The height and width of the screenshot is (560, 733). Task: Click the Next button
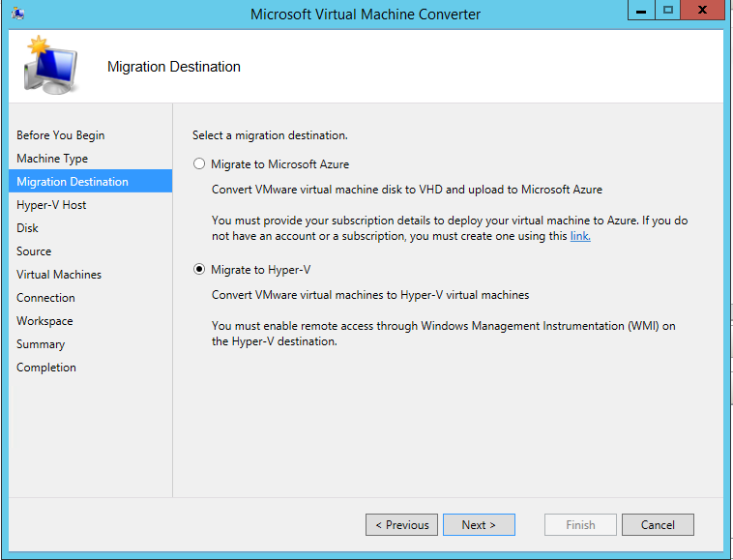coord(479,525)
